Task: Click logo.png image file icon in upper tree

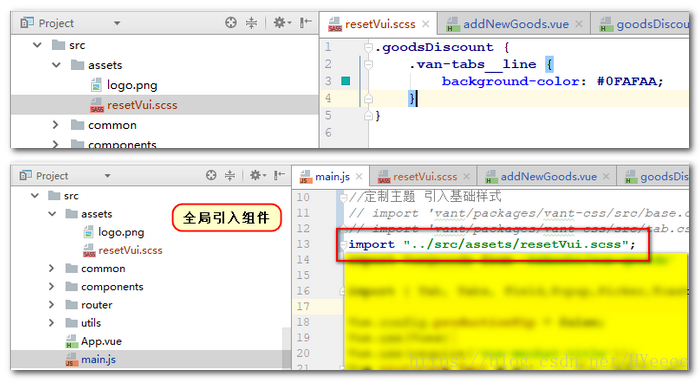Action: 96,84
